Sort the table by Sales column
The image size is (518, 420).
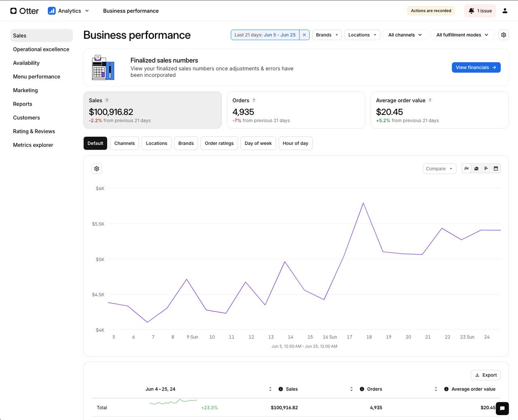pos(270,389)
